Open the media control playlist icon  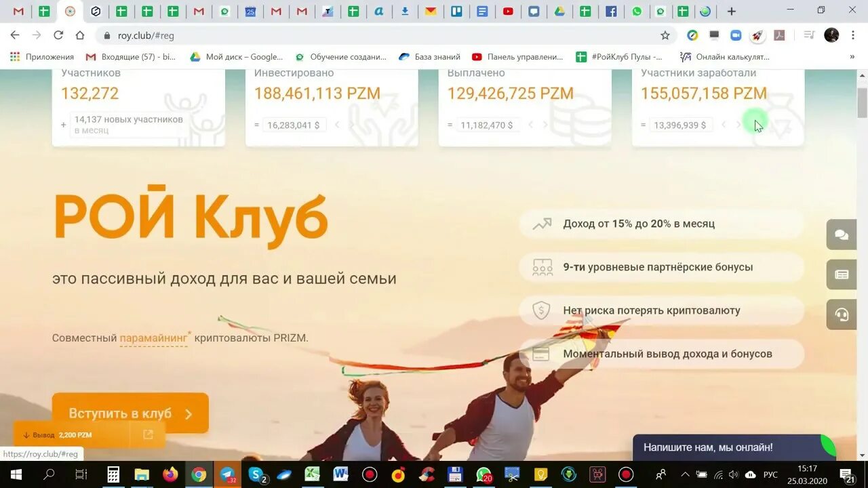(808, 35)
